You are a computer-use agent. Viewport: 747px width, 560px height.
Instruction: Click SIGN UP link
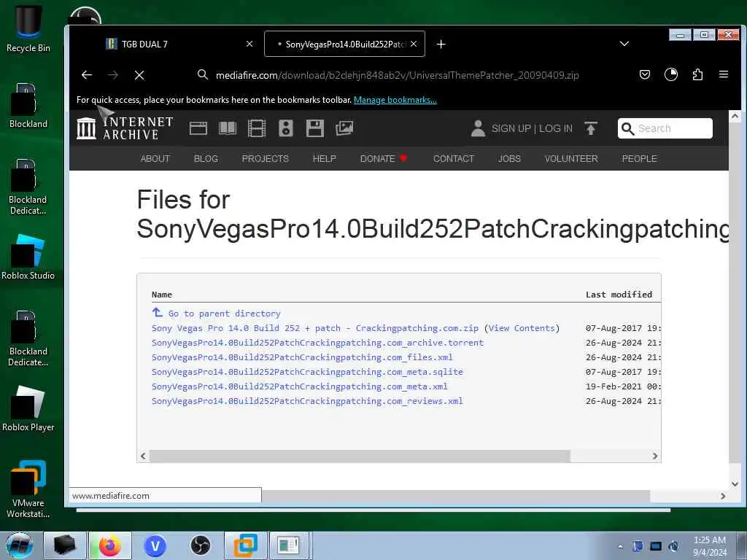point(511,128)
